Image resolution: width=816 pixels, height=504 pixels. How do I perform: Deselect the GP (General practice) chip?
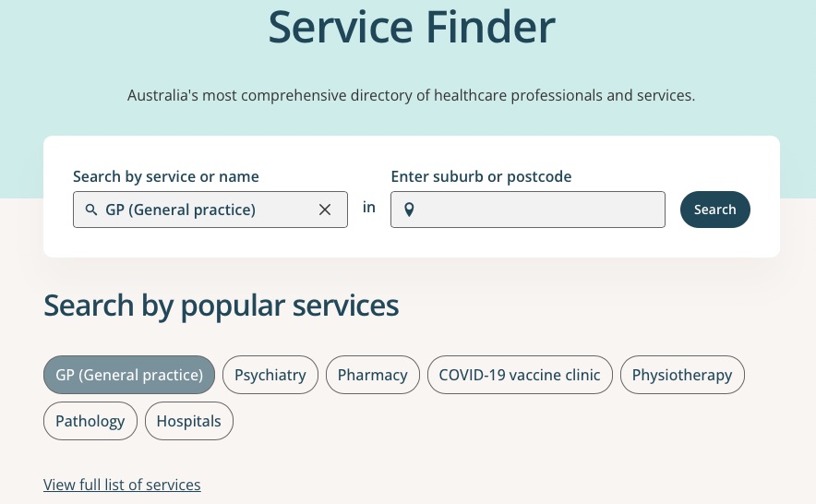tap(129, 375)
